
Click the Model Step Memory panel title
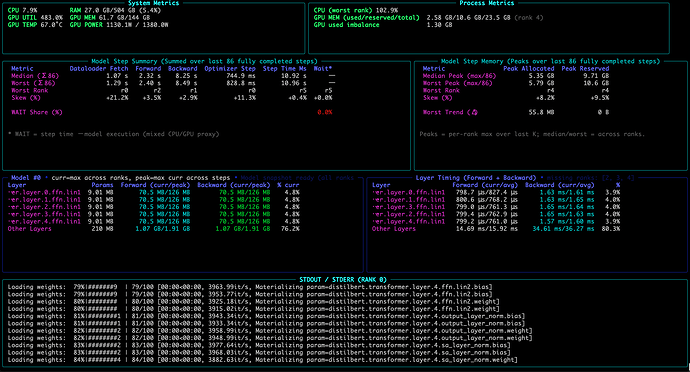551,61
